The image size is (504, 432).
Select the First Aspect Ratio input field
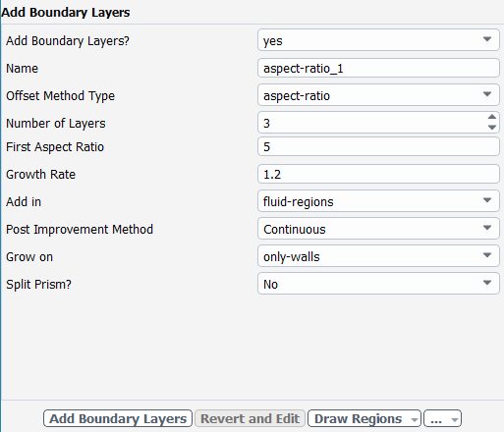pyautogui.click(x=378, y=146)
